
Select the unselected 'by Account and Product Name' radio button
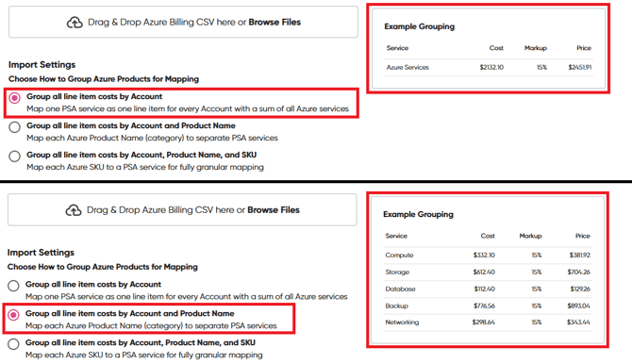[x=14, y=127]
